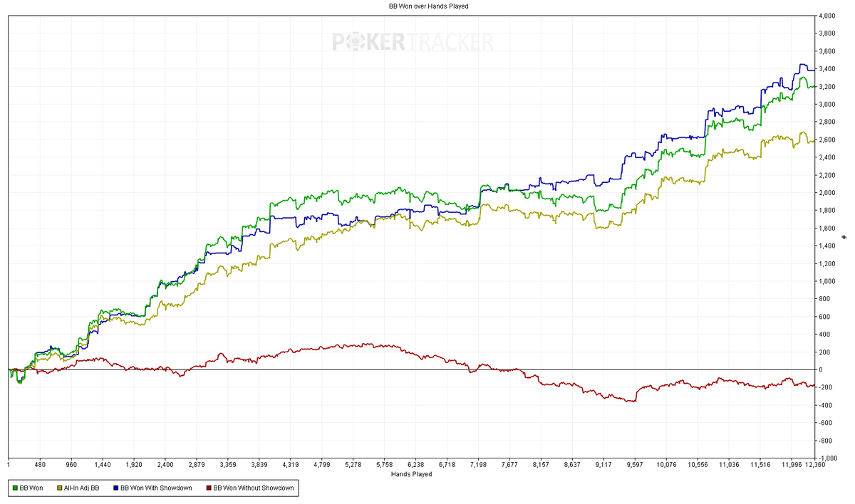Click the x-axis tick label '960'
855x504 pixels.
[71, 465]
